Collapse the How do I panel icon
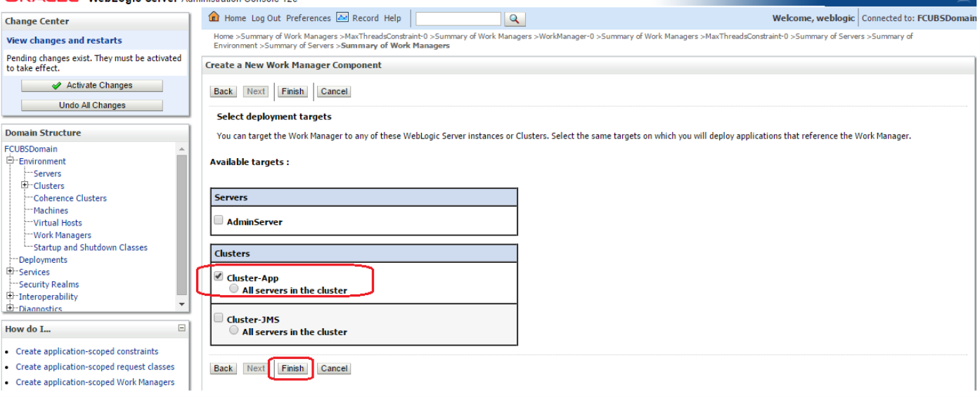Image resolution: width=980 pixels, height=397 pixels. tap(182, 328)
